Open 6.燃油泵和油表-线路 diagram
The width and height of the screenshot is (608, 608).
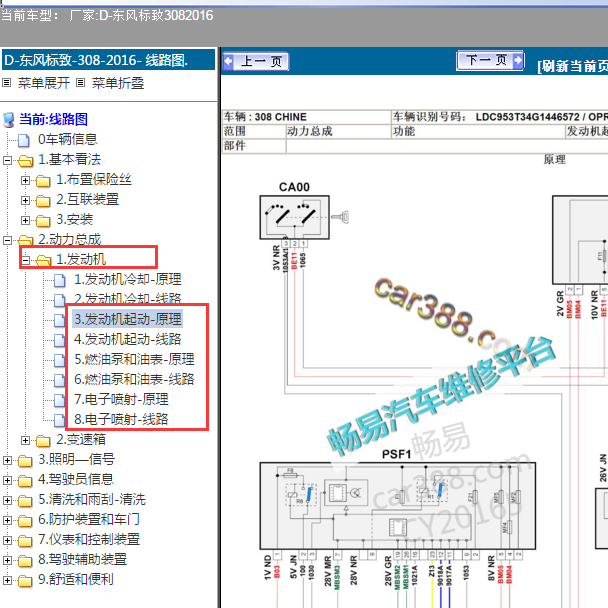[134, 379]
